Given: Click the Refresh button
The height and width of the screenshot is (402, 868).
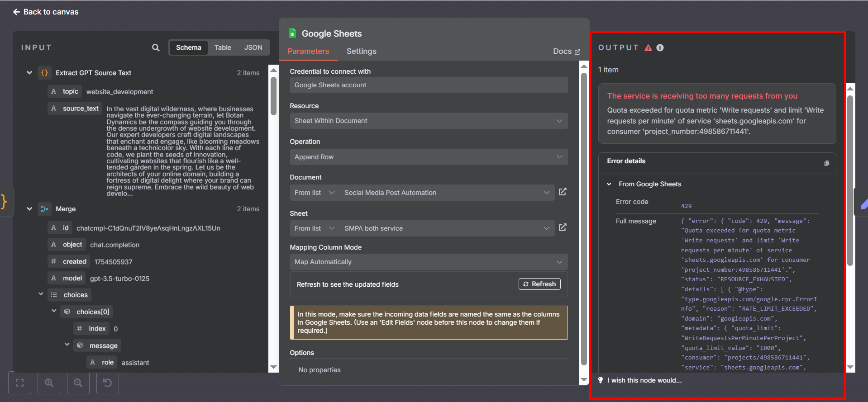Looking at the screenshot, I should 539,284.
